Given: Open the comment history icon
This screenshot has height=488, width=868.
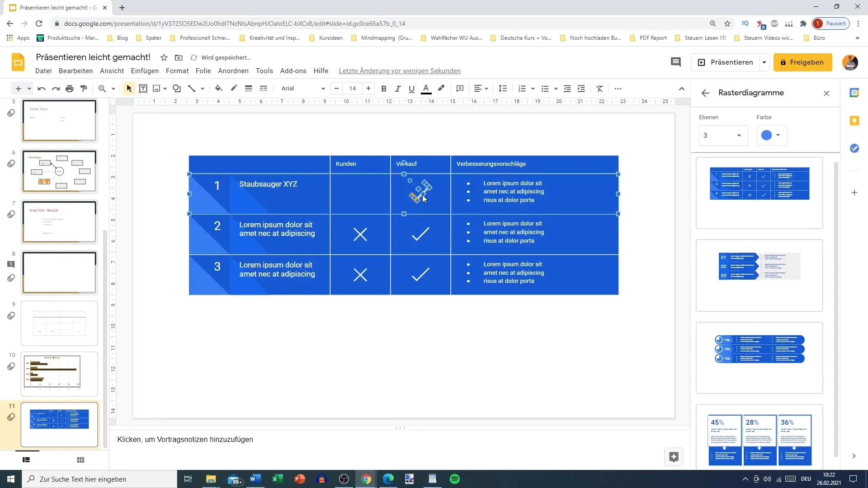Looking at the screenshot, I should pos(675,62).
